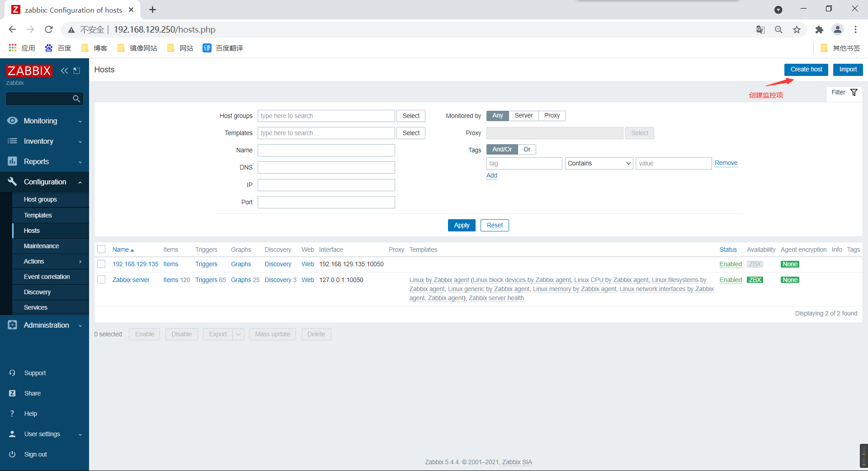Click the IP filter input field
The image size is (868, 471).
click(326, 185)
